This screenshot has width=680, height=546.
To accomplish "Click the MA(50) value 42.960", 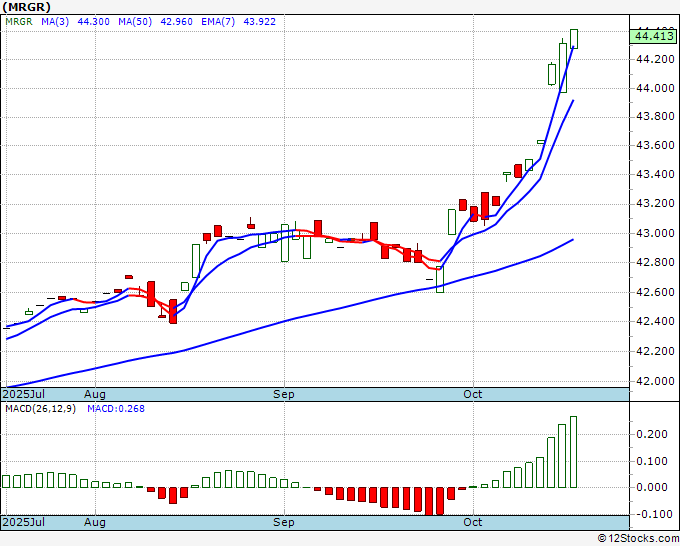I will (177, 21).
